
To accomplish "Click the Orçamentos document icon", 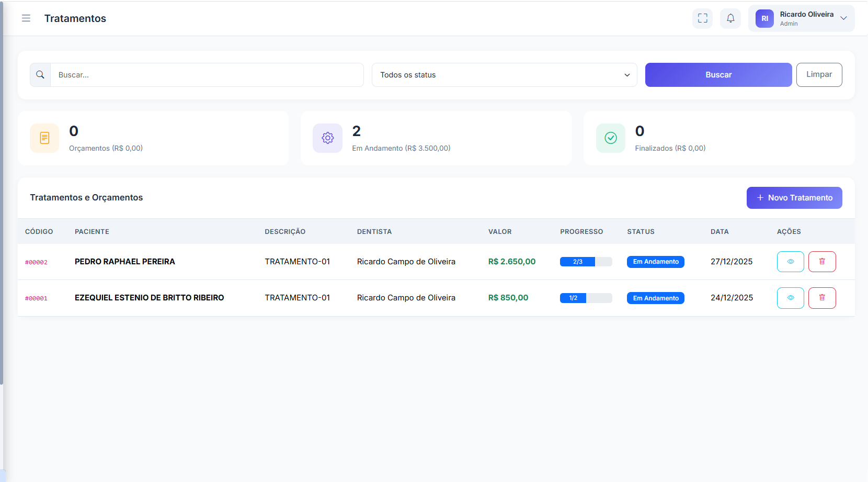I will pos(44,138).
